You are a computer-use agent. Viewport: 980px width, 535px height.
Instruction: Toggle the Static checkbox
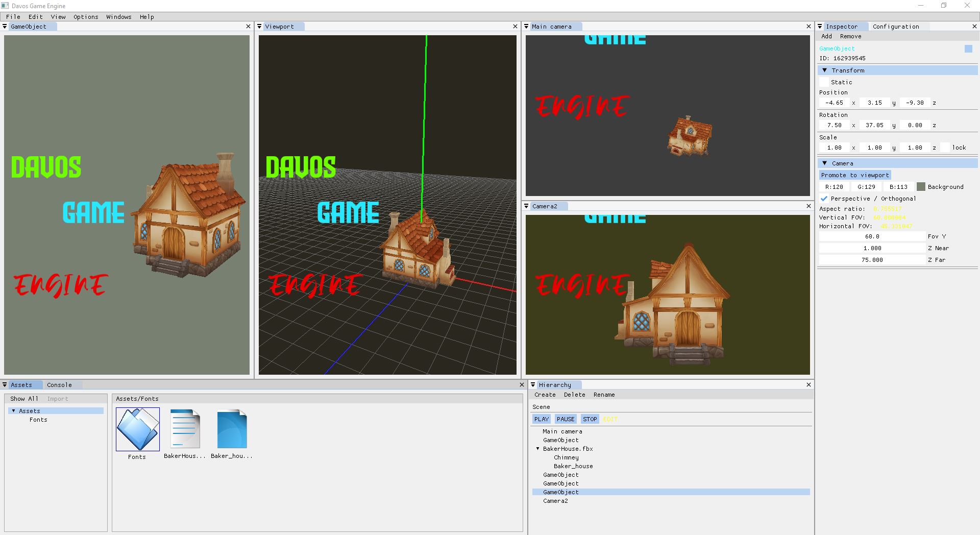[x=824, y=82]
